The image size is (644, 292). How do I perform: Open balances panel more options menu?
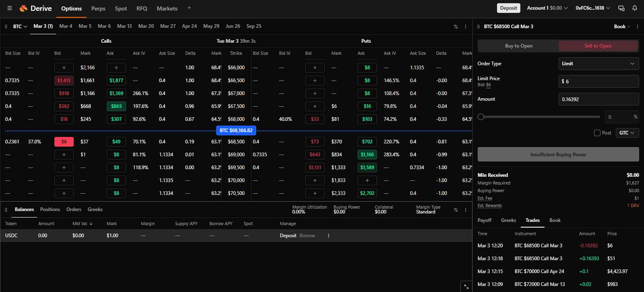tap(466, 210)
